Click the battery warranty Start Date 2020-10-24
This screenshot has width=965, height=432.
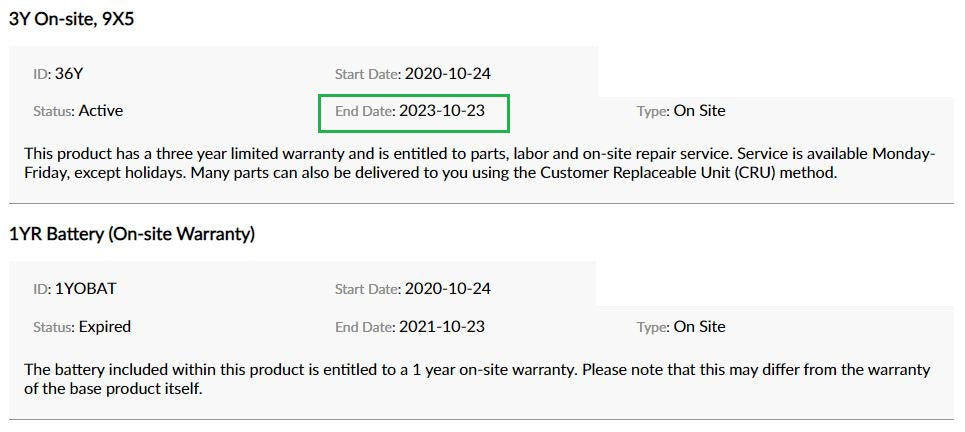447,289
